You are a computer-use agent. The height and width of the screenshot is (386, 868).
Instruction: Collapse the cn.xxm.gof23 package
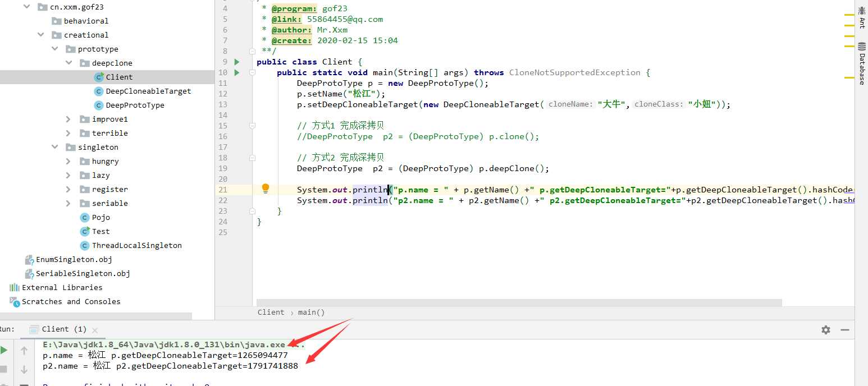pyautogui.click(x=26, y=7)
